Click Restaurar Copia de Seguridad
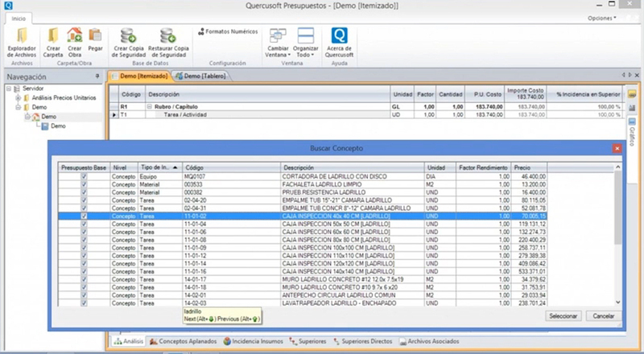This screenshot has height=354, width=644. click(x=168, y=43)
